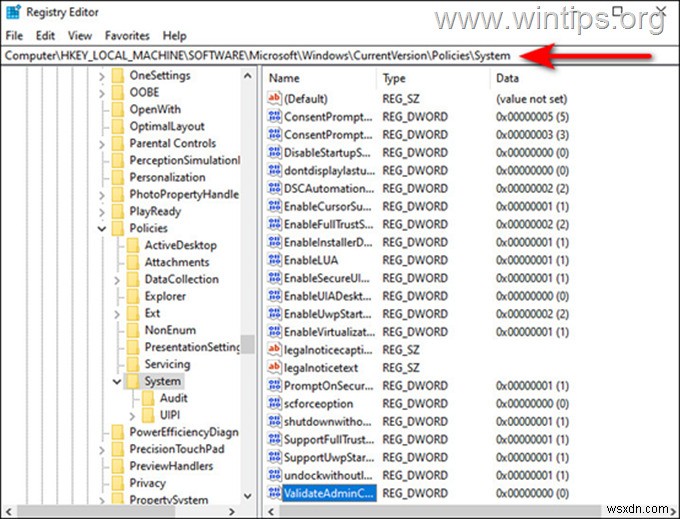The height and width of the screenshot is (519, 680).
Task: Click the DWORD icon beside scforceoption
Action: pos(274,403)
